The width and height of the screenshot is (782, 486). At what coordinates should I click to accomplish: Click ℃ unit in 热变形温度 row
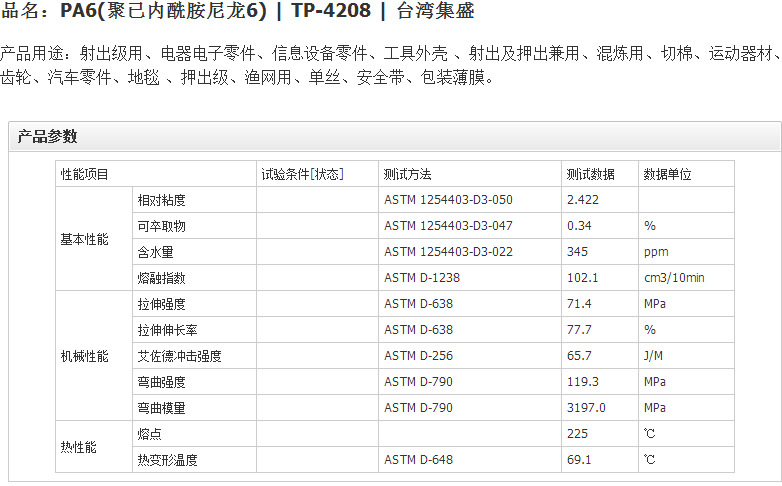tap(649, 459)
